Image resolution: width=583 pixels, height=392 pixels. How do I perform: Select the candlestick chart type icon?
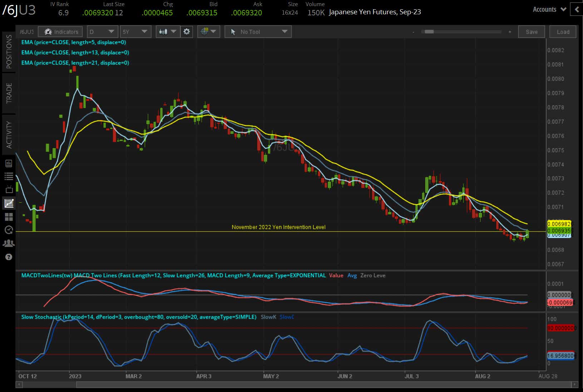pos(165,31)
